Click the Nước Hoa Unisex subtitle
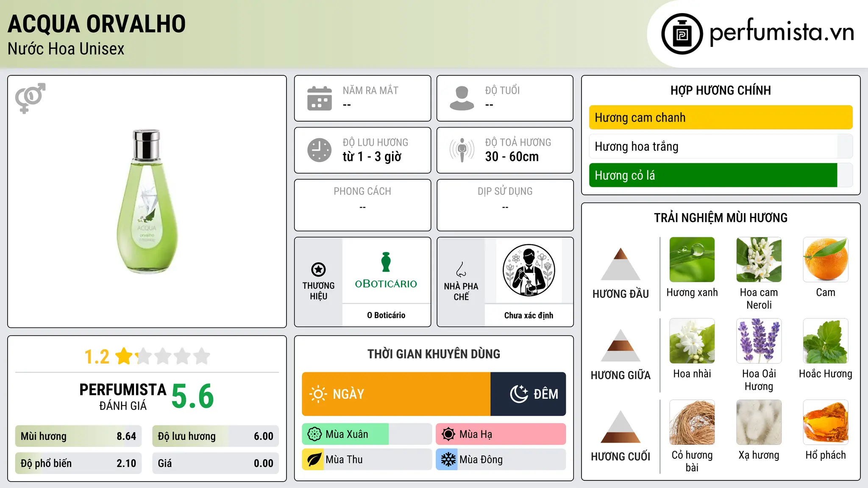The width and height of the screenshot is (868, 488). point(66,49)
